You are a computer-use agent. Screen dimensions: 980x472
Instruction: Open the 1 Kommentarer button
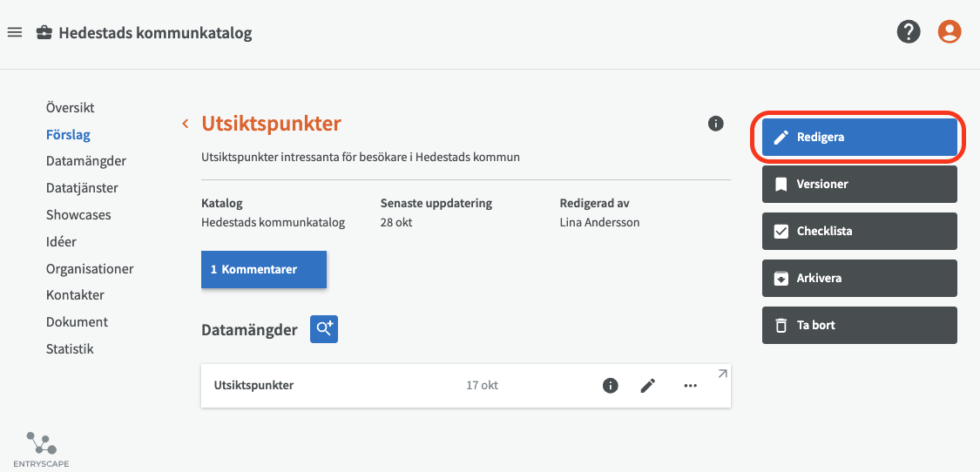[x=263, y=270]
